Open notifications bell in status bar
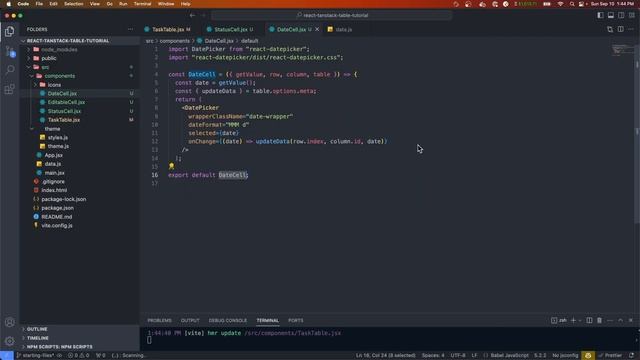Image resolution: width=640 pixels, height=360 pixels. 631,356
